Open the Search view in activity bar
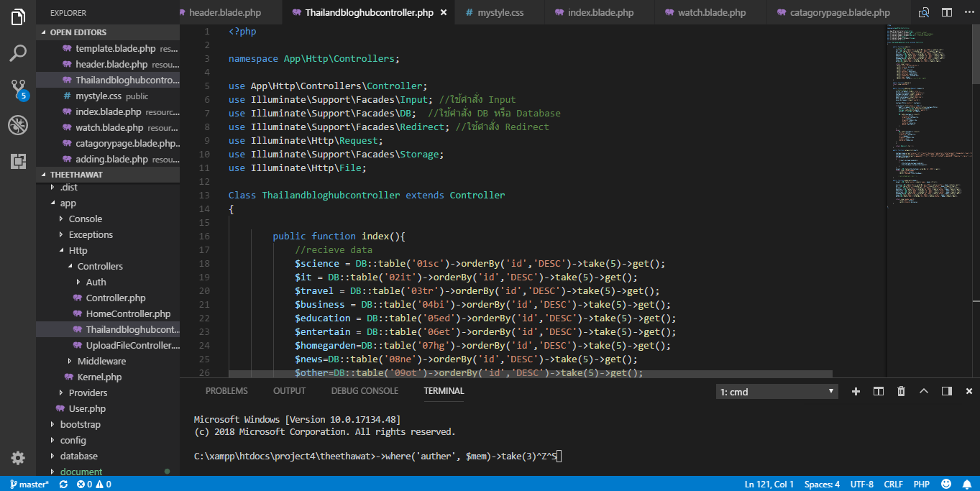This screenshot has height=491, width=980. click(18, 53)
